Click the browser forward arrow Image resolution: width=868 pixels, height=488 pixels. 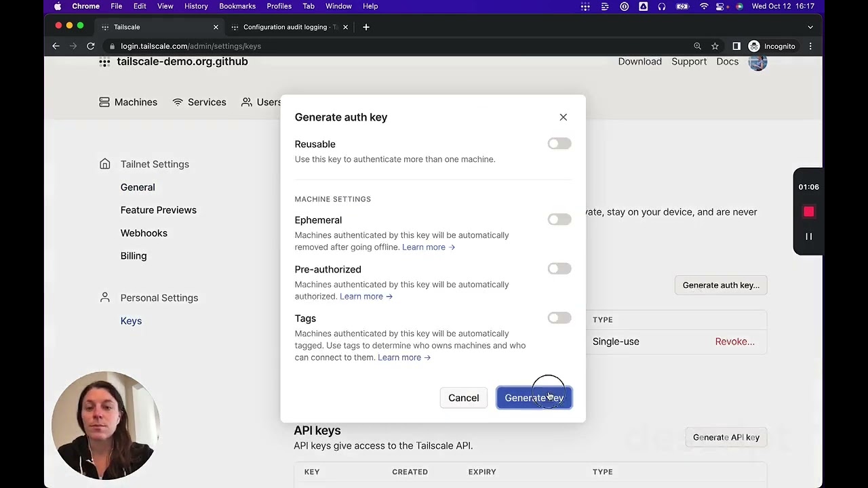pyautogui.click(x=73, y=46)
